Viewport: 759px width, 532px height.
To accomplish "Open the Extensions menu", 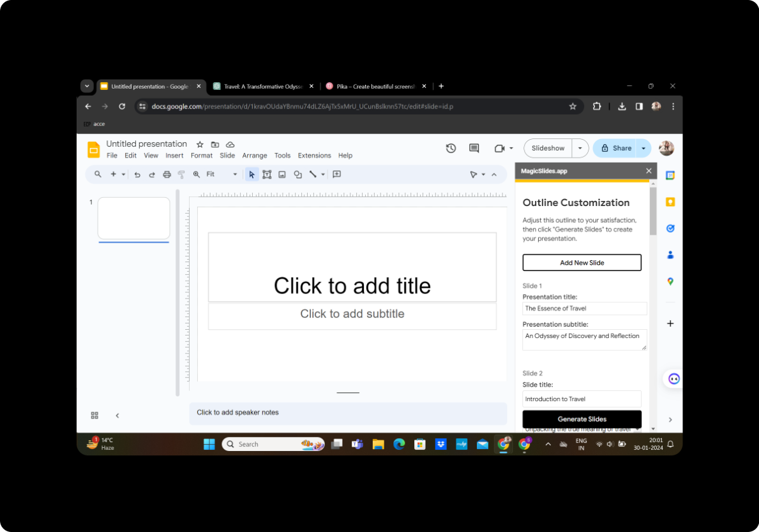I will pos(314,156).
